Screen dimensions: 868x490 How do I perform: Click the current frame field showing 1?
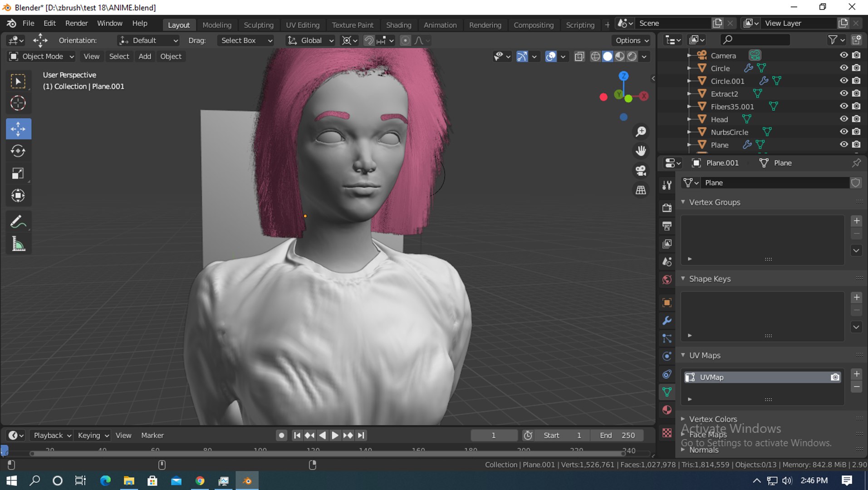[494, 436]
